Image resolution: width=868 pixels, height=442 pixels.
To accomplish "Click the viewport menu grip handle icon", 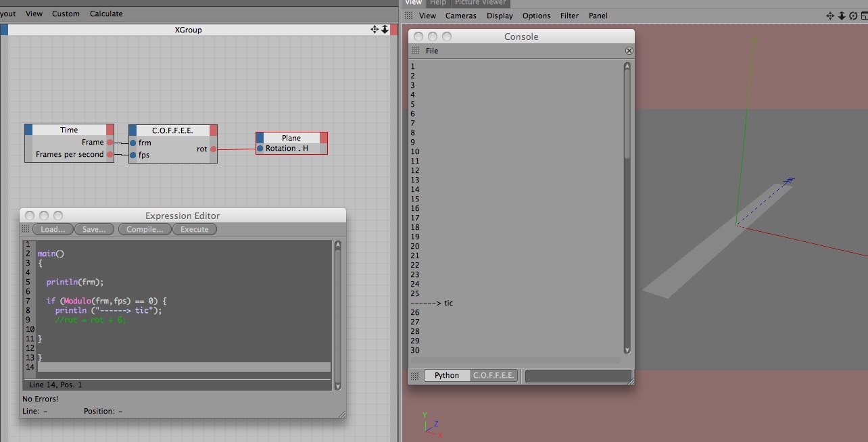I will coord(409,16).
